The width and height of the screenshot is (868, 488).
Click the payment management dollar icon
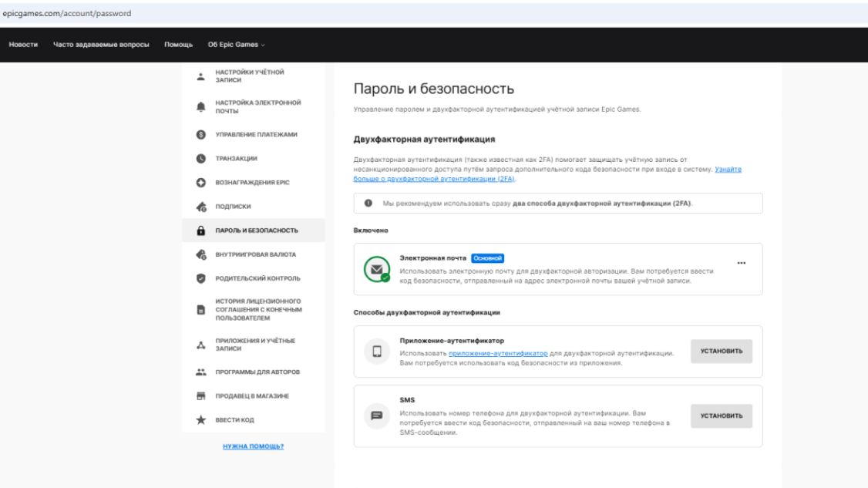pyautogui.click(x=200, y=135)
